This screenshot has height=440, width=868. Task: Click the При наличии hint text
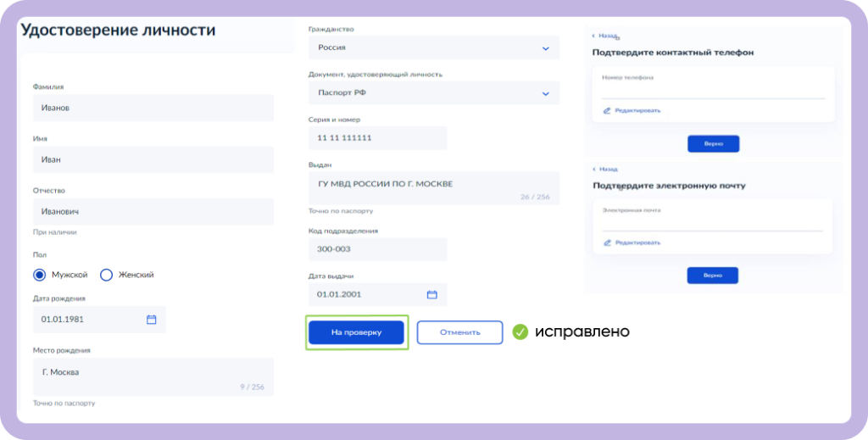(x=55, y=232)
